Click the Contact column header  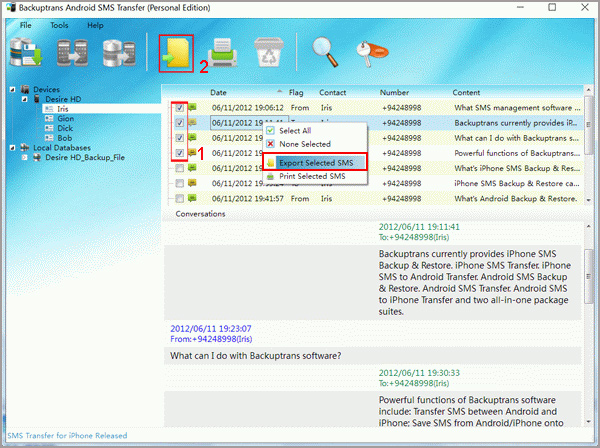tap(333, 93)
